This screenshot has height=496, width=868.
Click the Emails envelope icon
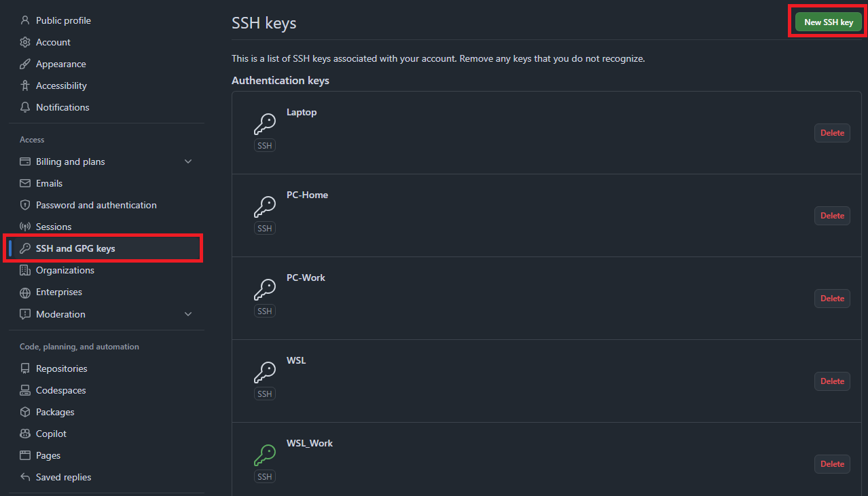coord(25,183)
